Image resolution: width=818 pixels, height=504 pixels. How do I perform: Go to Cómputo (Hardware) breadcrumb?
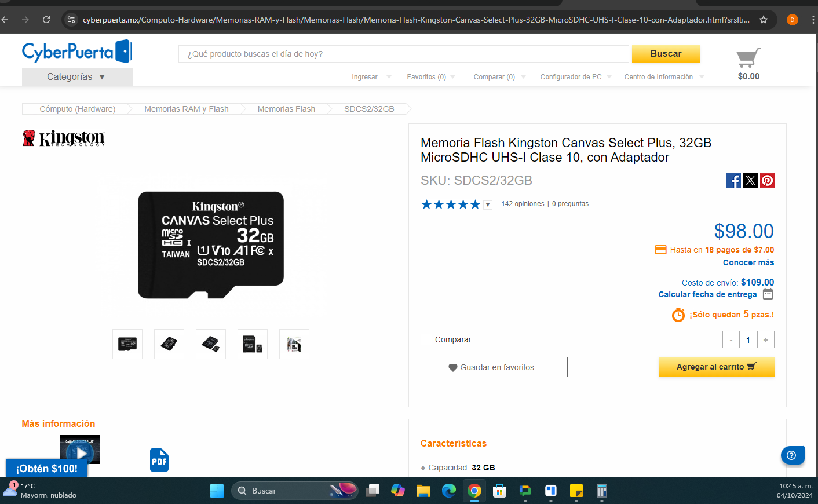pos(78,109)
